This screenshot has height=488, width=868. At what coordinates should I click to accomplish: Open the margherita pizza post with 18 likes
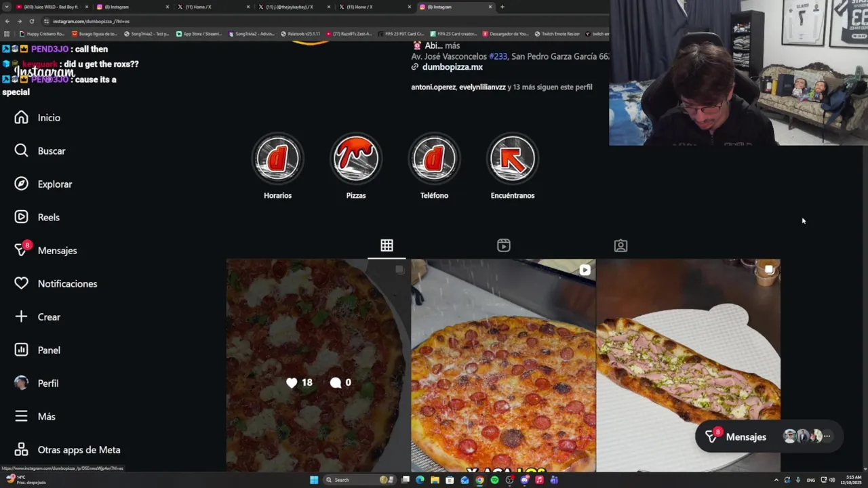(318, 365)
